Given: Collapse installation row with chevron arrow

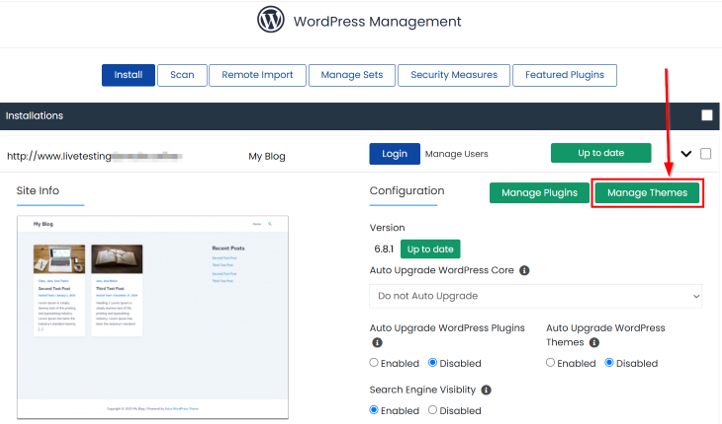Looking at the screenshot, I should tap(686, 154).
